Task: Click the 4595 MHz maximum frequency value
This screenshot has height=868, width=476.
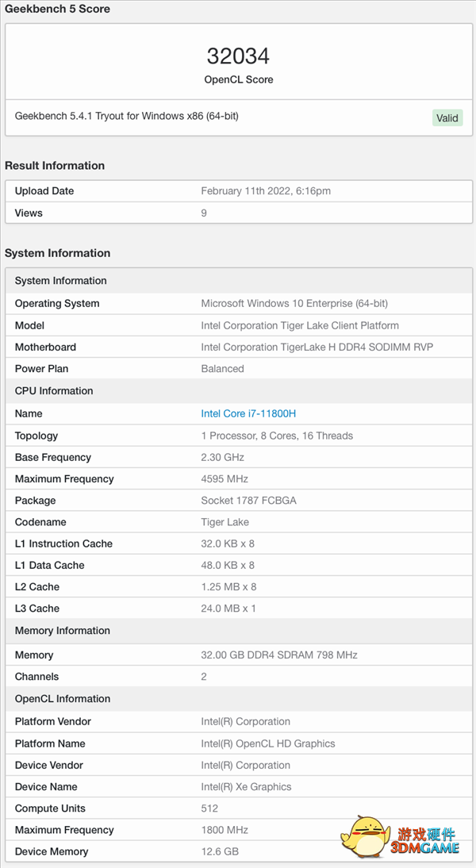Action: (225, 479)
